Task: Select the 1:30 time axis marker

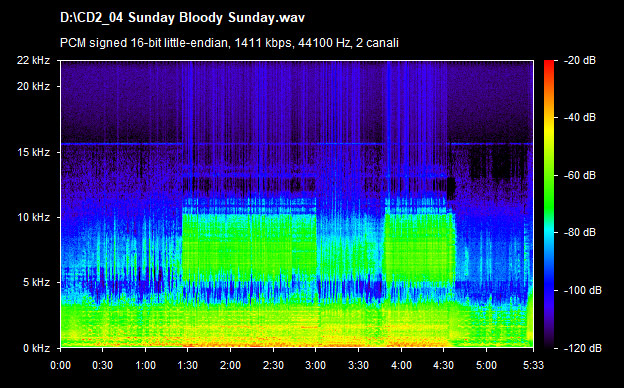Action: coord(187,365)
